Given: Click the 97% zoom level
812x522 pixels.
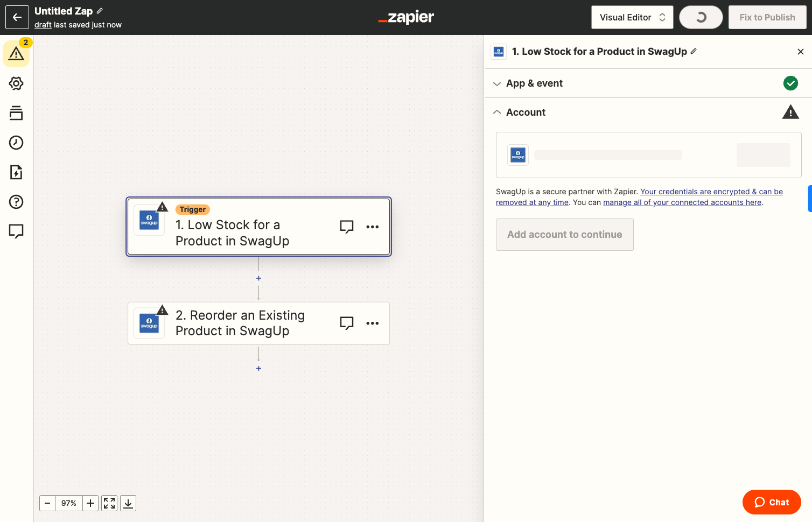Looking at the screenshot, I should (69, 503).
